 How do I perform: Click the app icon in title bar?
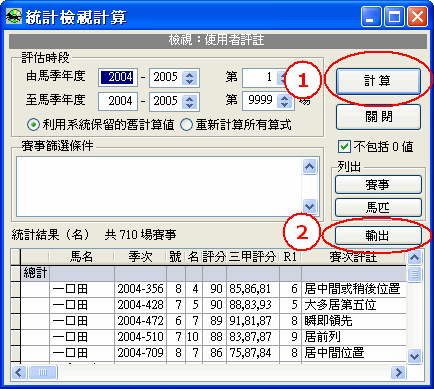coord(14,17)
